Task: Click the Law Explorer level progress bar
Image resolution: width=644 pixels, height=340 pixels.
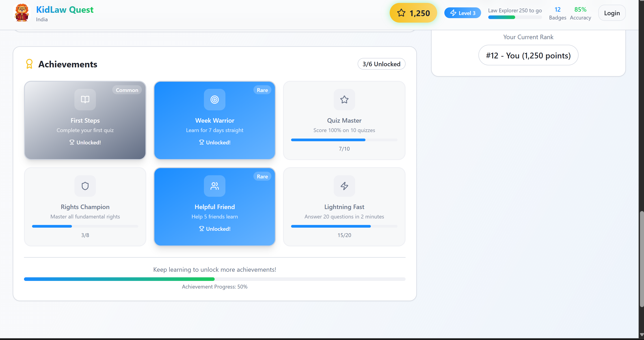Action: (515, 17)
